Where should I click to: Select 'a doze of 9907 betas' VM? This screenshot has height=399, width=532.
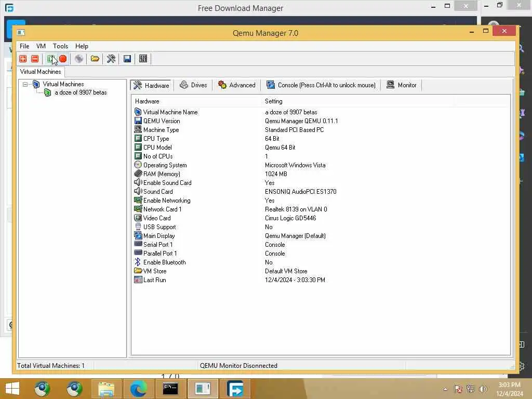point(81,92)
